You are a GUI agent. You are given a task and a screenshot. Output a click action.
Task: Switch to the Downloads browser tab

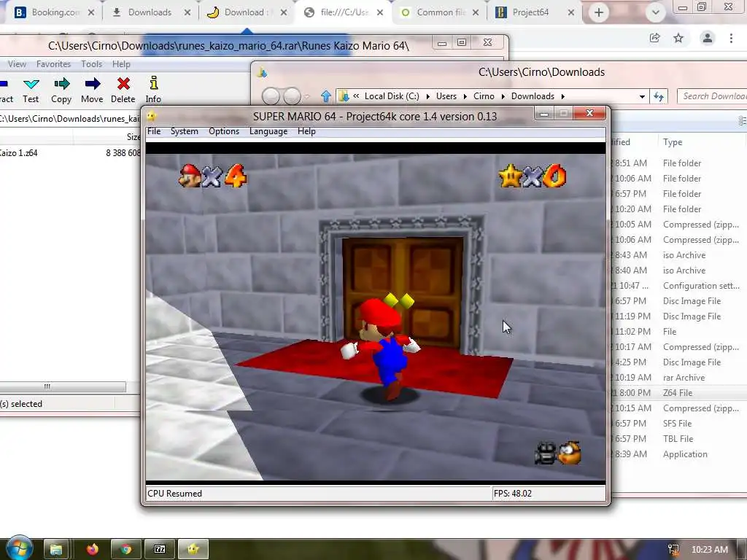point(149,12)
